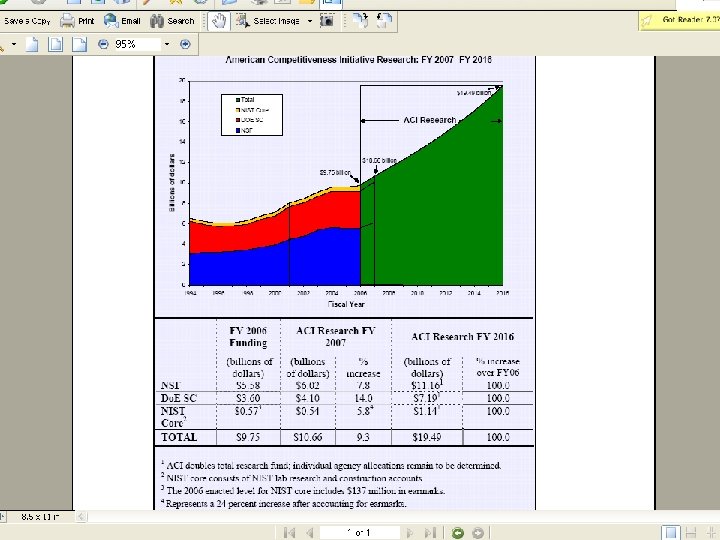Click the page number field '1 of 1'
This screenshot has height=540, width=720.
coord(359,533)
